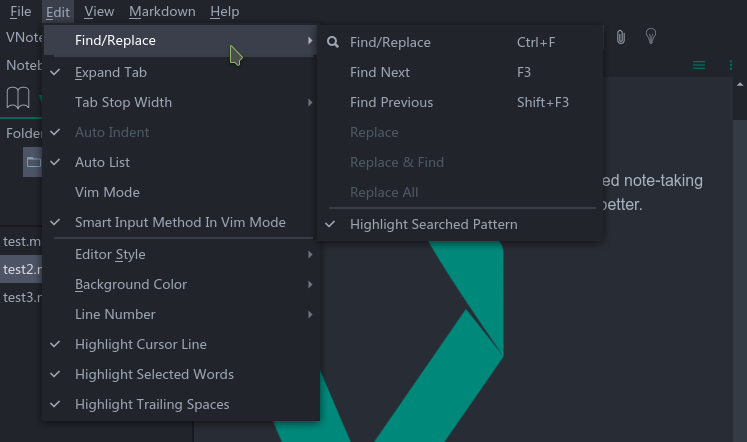Open the Background Color submenu
This screenshot has width=747, height=442.
(x=181, y=284)
